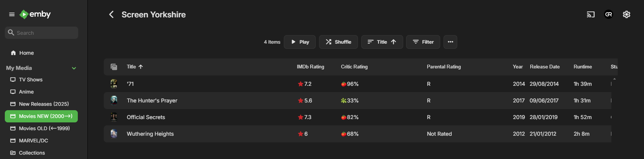Click the 68% critic rating

[350, 134]
